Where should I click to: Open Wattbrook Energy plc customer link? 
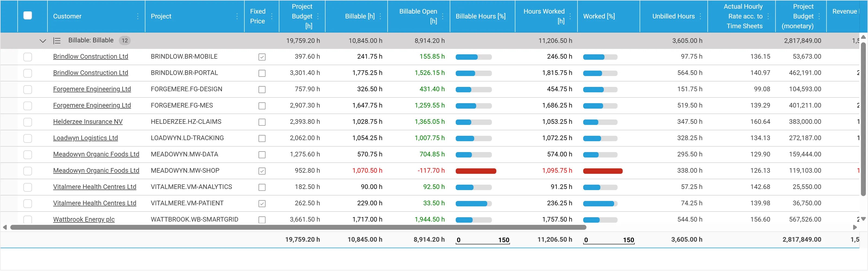click(x=84, y=219)
